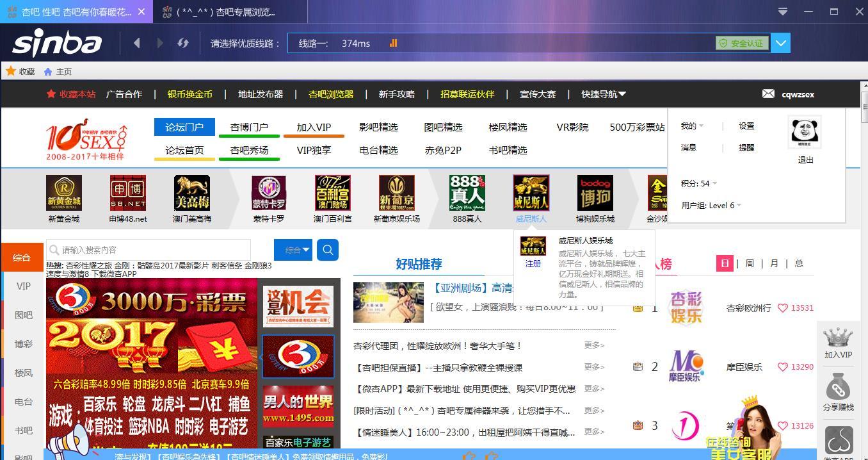The width and height of the screenshot is (868, 460).
Task: Select the 日 ranking period toggle
Action: (725, 263)
